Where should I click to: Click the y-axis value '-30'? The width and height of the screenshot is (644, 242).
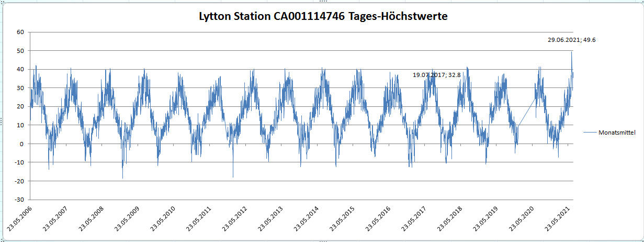tap(20, 200)
